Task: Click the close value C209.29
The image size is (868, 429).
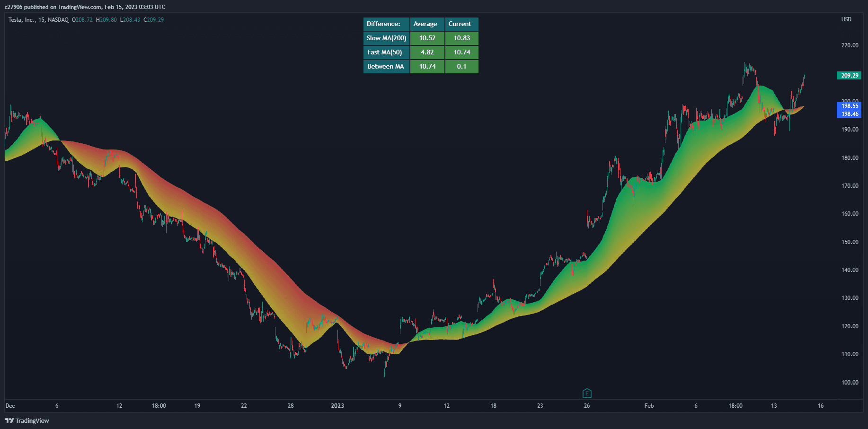Action: (x=154, y=20)
